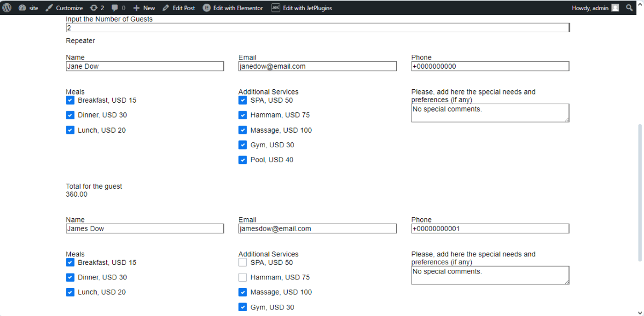Open the comments bubble icon

pyautogui.click(x=118, y=8)
